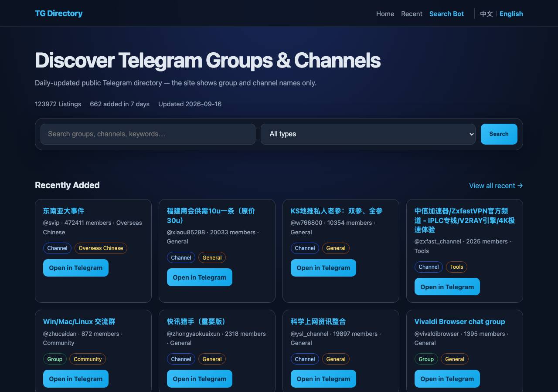
Task: Open 东南亚大事件 in Telegram
Action: (76, 268)
